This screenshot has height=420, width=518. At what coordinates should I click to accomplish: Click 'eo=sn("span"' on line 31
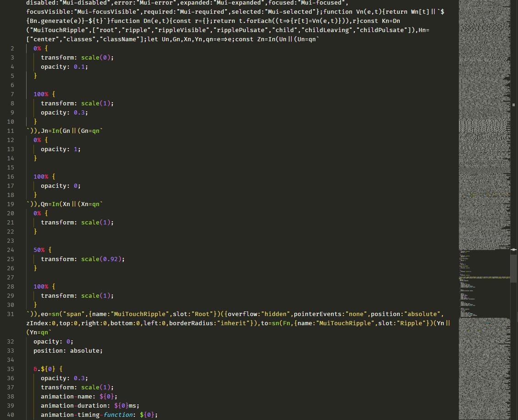[63, 314]
